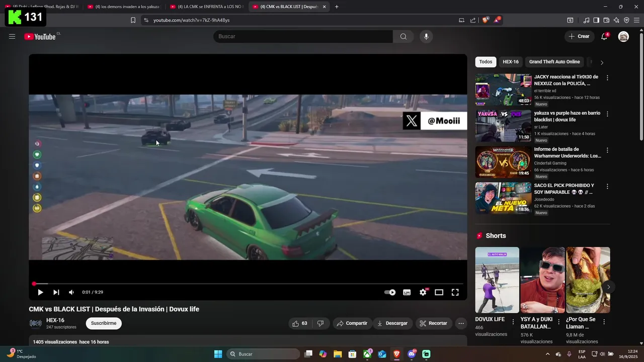Enter fullscreen mode
The image size is (644, 362).
tap(455, 292)
